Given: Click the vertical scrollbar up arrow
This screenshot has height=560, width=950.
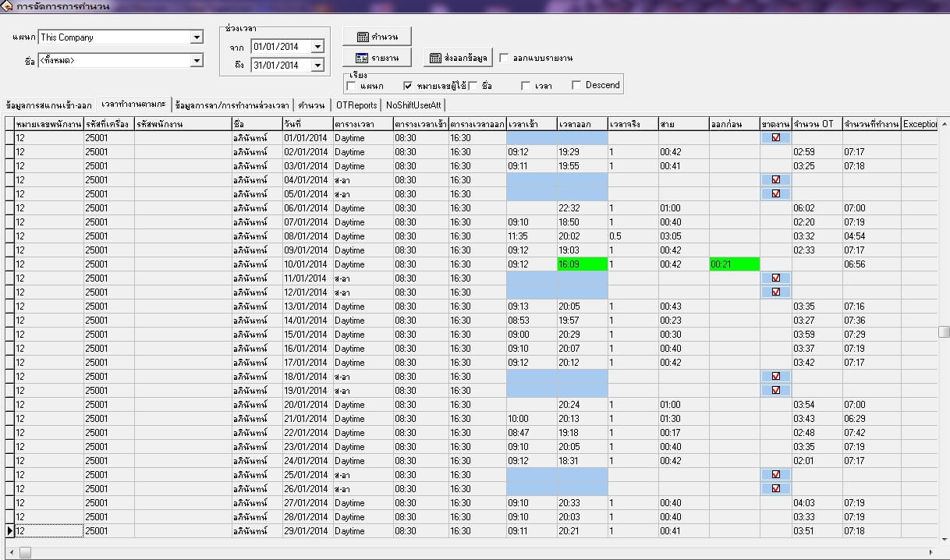Looking at the screenshot, I should click(944, 123).
